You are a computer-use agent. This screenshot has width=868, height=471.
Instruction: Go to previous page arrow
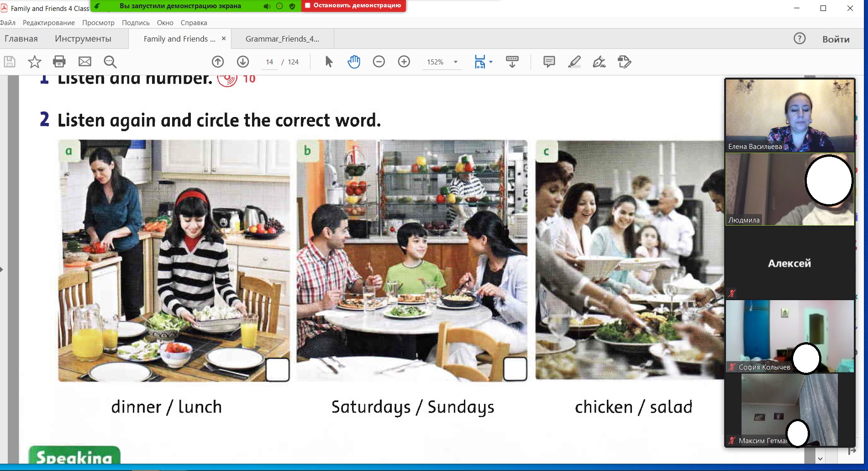click(x=218, y=62)
